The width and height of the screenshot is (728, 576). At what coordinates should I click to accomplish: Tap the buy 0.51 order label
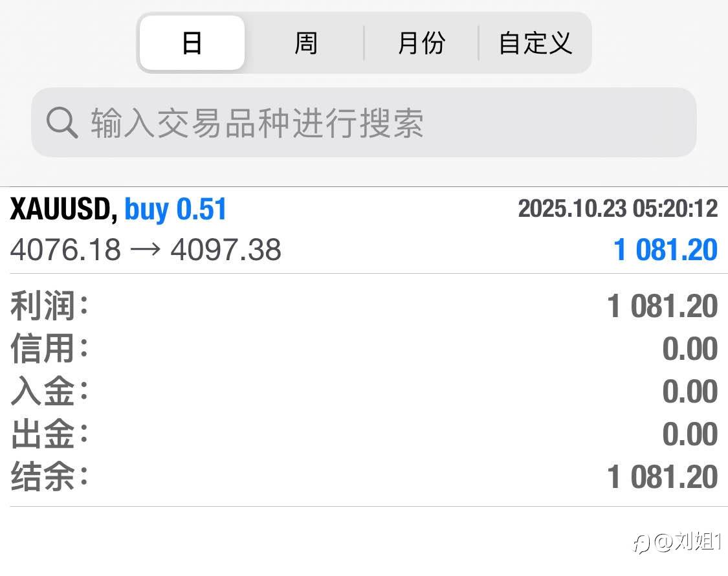pyautogui.click(x=175, y=210)
